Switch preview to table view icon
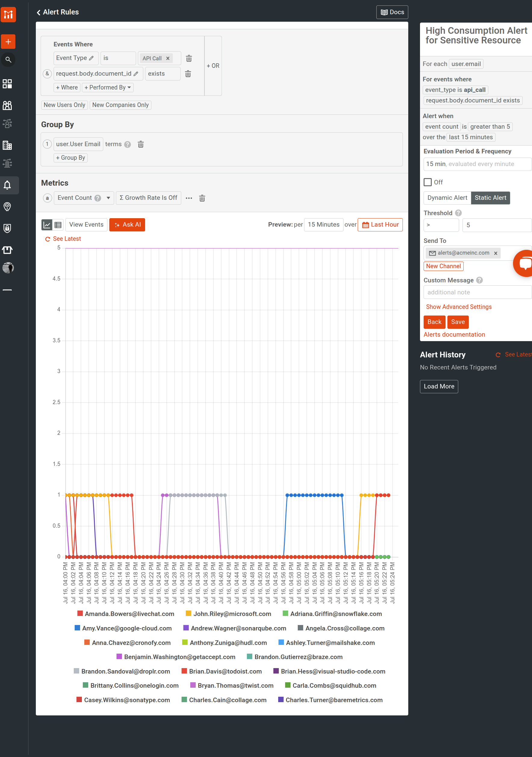This screenshot has height=757, width=532. [58, 225]
